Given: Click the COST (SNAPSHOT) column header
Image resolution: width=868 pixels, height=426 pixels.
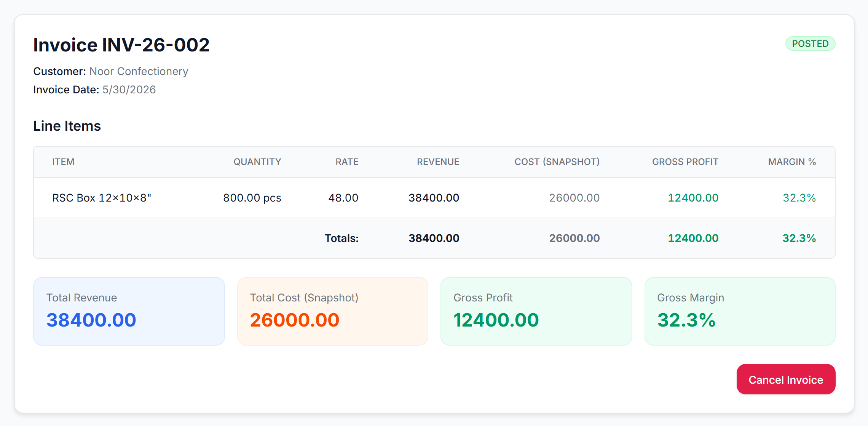Looking at the screenshot, I should [557, 162].
